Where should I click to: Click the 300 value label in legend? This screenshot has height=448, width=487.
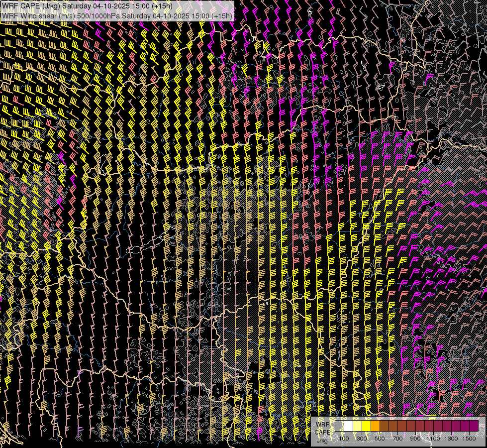pos(362,439)
